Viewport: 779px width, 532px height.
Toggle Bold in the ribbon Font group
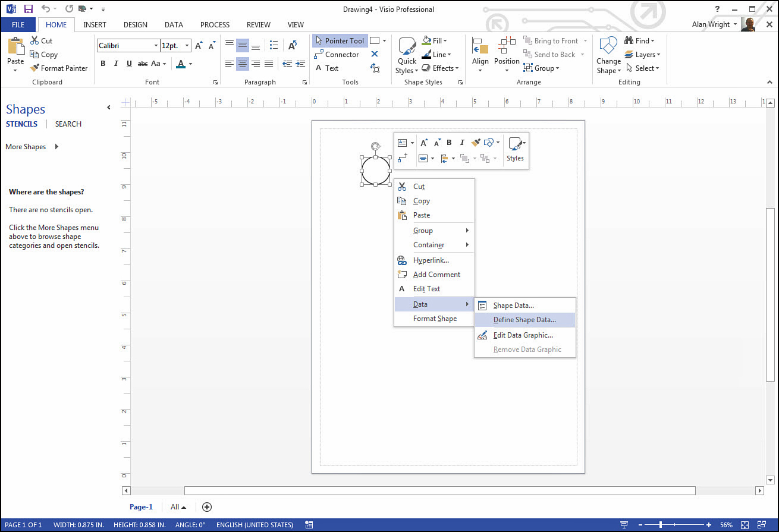coord(103,64)
